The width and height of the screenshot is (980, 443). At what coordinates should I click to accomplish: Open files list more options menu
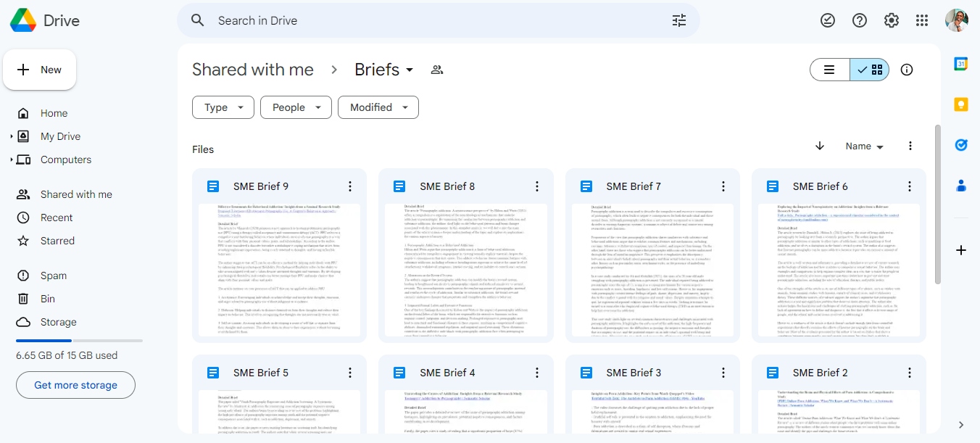coord(910,146)
